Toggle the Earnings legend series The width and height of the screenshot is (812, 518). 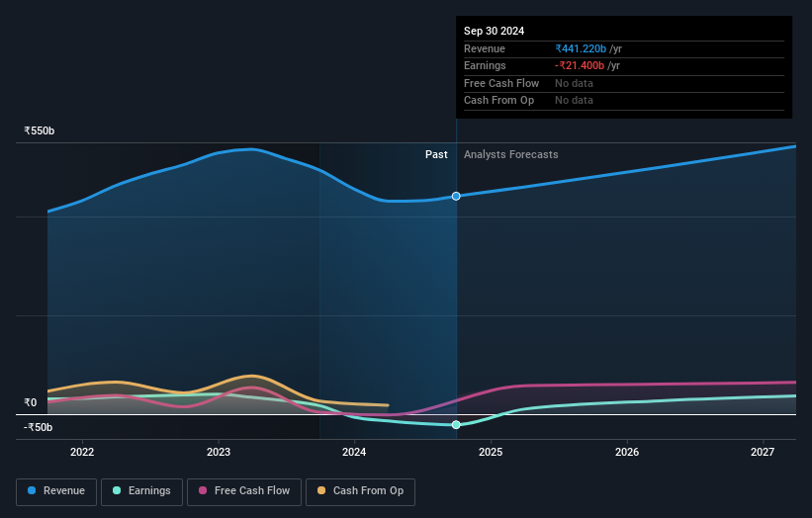(x=141, y=491)
